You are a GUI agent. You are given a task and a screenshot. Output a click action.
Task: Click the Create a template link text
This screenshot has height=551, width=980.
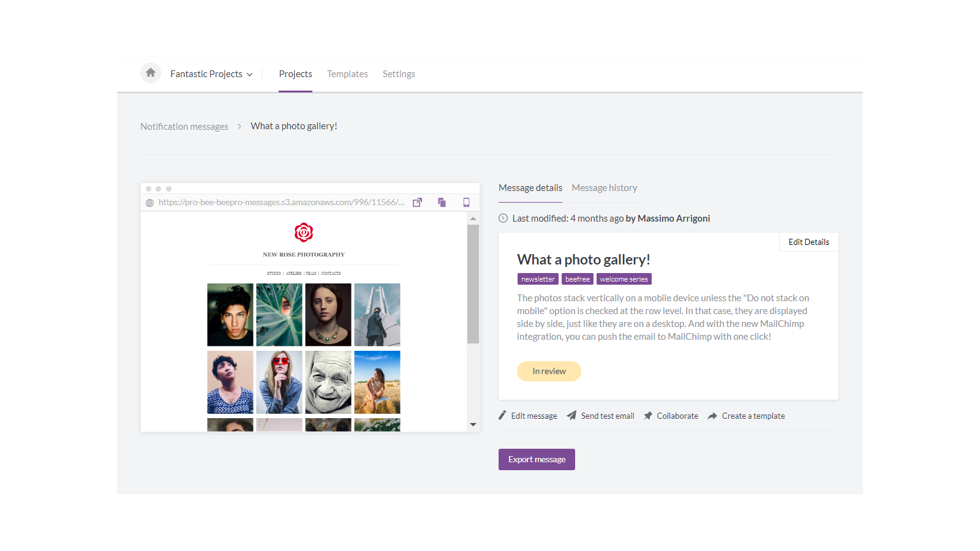point(753,416)
